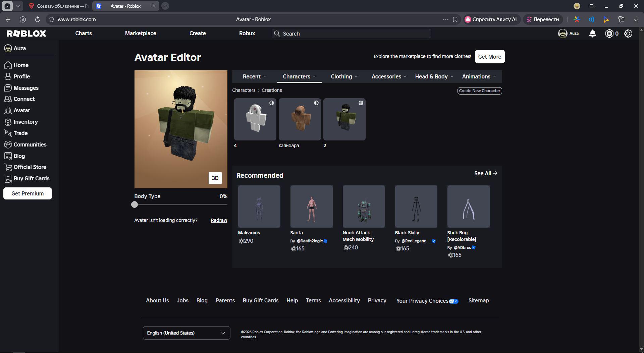Click the Roblox search field
This screenshot has width=644, height=353.
(351, 34)
